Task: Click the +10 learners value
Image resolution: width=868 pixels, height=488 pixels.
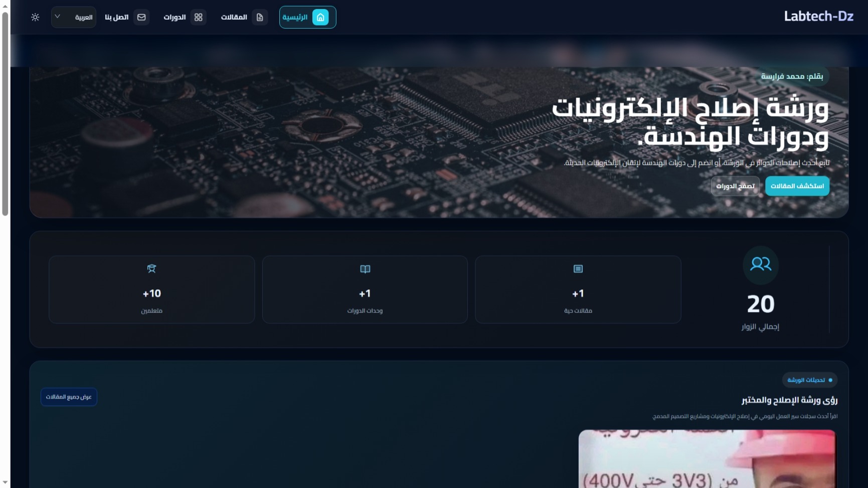Action: coord(151,293)
